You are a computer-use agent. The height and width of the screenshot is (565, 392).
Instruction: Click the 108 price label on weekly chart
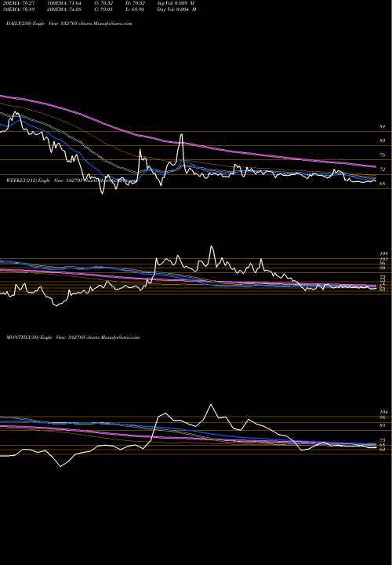click(383, 253)
